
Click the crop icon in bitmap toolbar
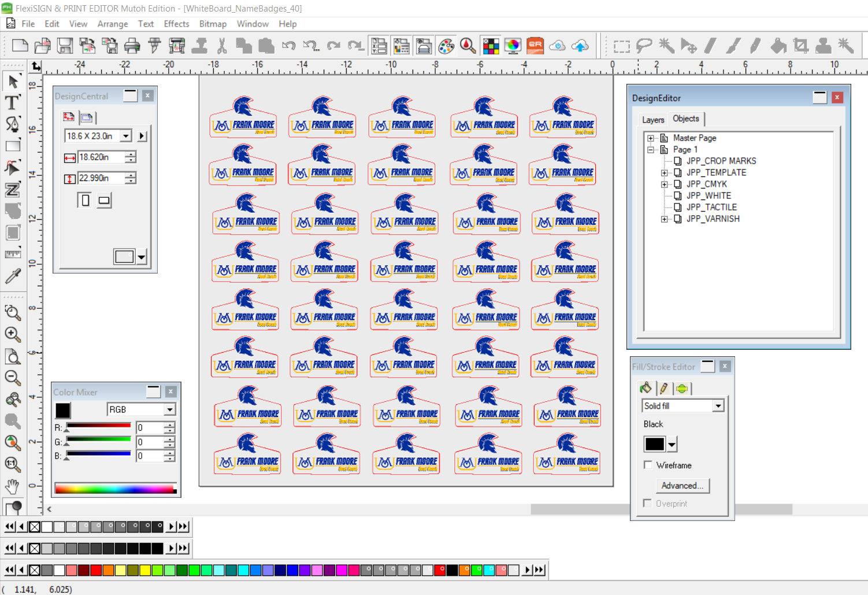pyautogui.click(x=801, y=46)
